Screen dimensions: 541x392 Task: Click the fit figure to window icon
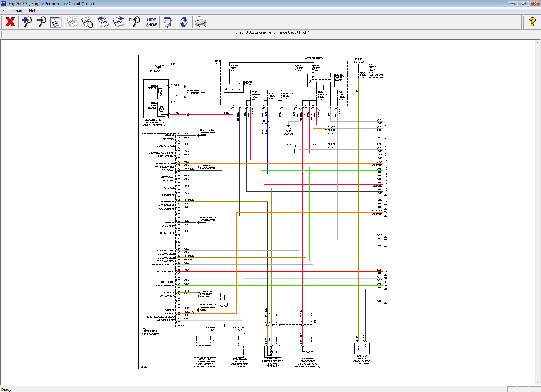point(56,22)
